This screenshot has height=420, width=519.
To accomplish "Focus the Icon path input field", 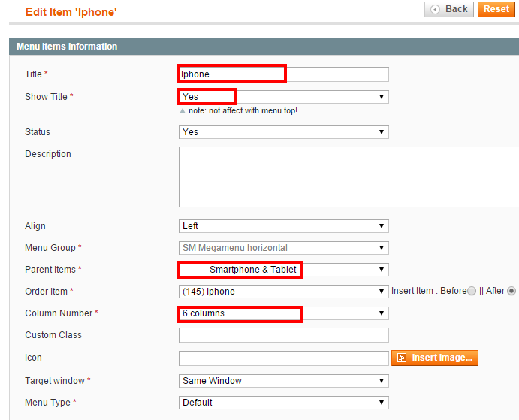I will (x=284, y=358).
